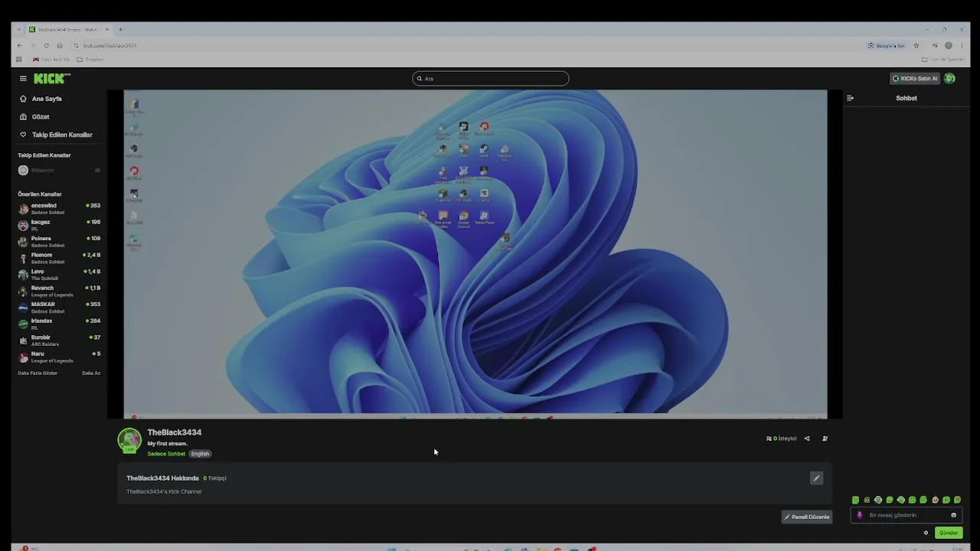
Task: Click Daha Az in the sidebar
Action: point(91,373)
